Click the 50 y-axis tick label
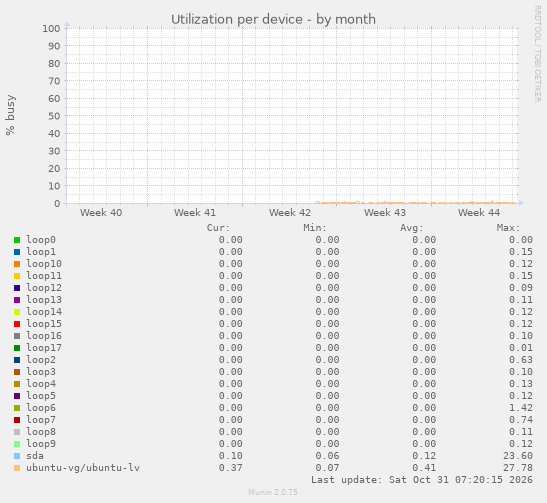The image size is (547, 503). pos(54,116)
